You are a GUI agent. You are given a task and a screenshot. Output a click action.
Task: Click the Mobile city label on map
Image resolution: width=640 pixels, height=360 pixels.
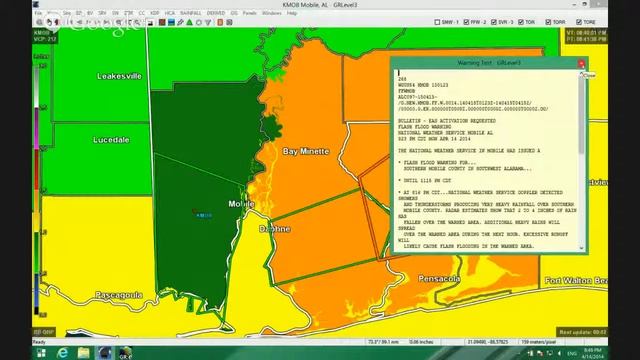241,204
